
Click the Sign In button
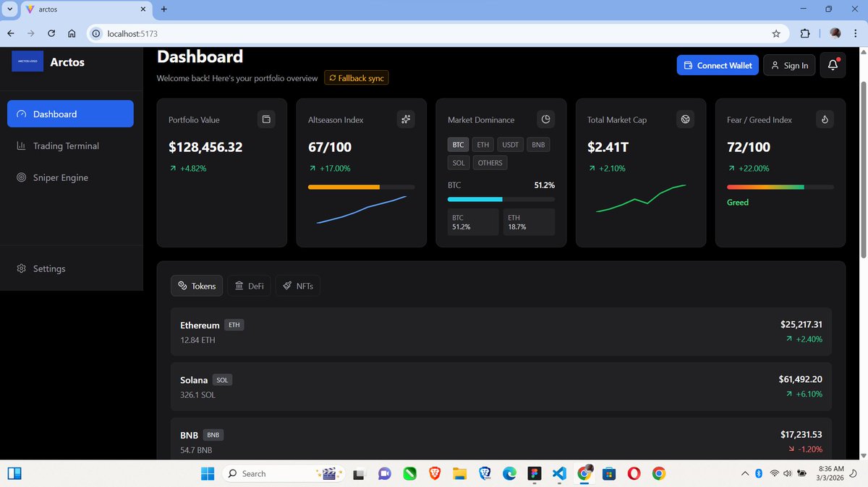tap(788, 65)
